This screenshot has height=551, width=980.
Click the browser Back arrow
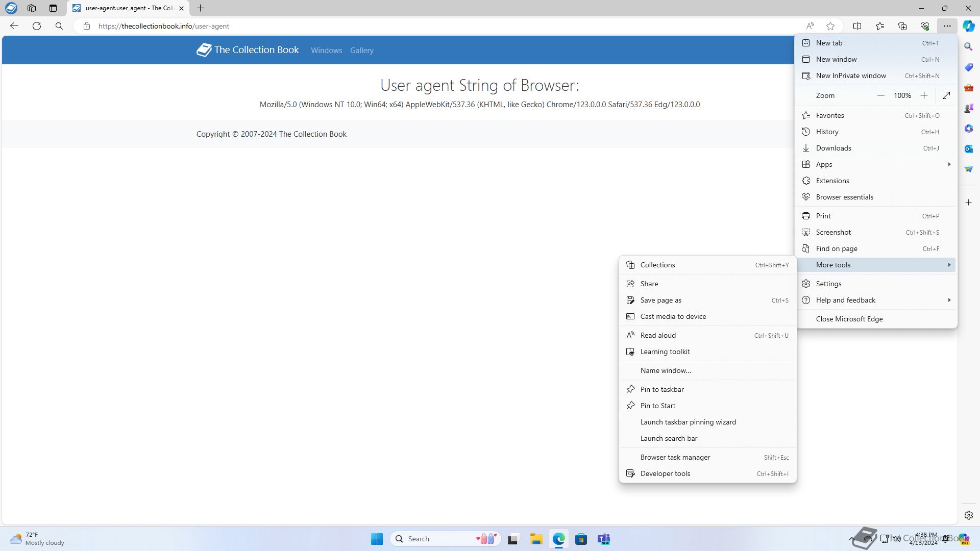[14, 26]
